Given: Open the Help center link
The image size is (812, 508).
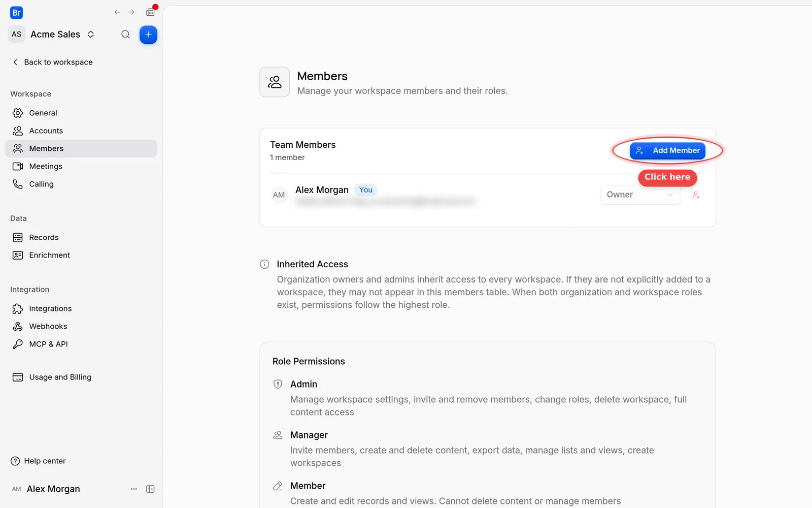Looking at the screenshot, I should coord(39,461).
